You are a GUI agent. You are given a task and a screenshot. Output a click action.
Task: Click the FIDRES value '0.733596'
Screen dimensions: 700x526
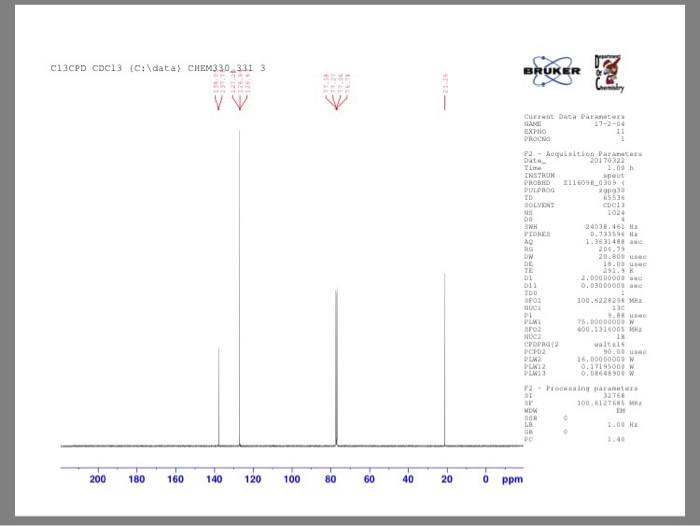(607, 234)
